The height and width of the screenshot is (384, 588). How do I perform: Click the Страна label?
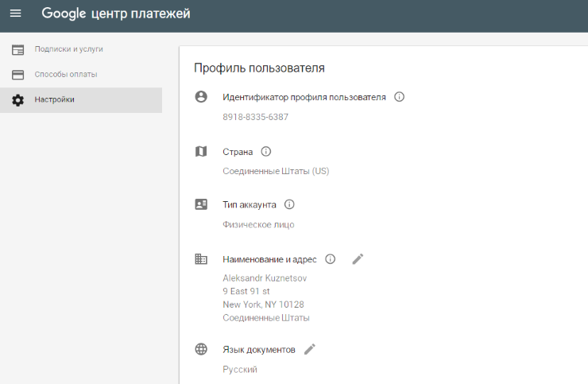[238, 152]
